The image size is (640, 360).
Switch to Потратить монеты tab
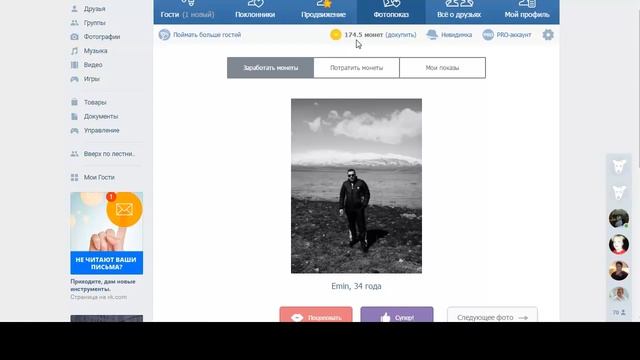click(x=356, y=68)
